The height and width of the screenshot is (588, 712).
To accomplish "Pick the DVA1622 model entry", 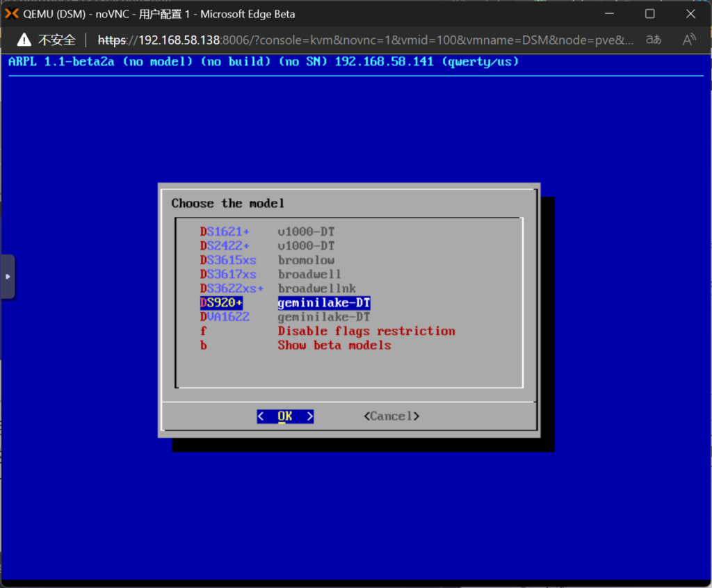I will coord(225,317).
